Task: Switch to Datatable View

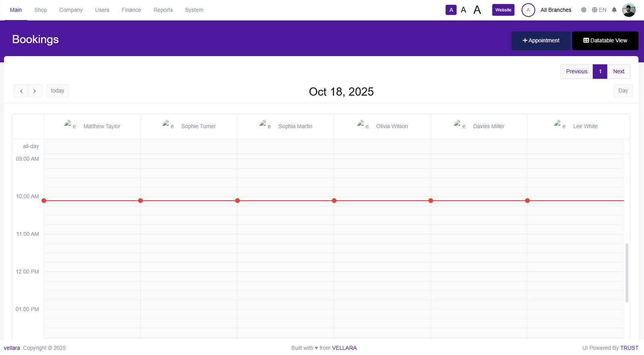Action: coord(605,41)
